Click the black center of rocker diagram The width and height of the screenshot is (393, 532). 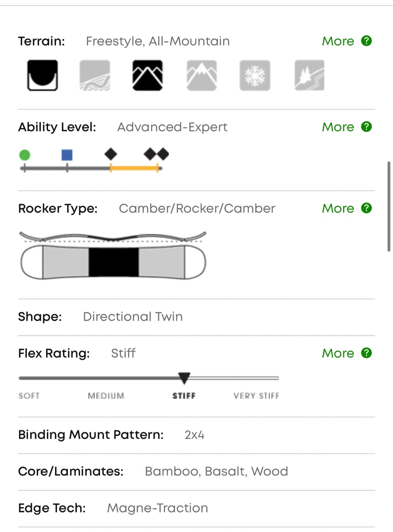pos(114,262)
